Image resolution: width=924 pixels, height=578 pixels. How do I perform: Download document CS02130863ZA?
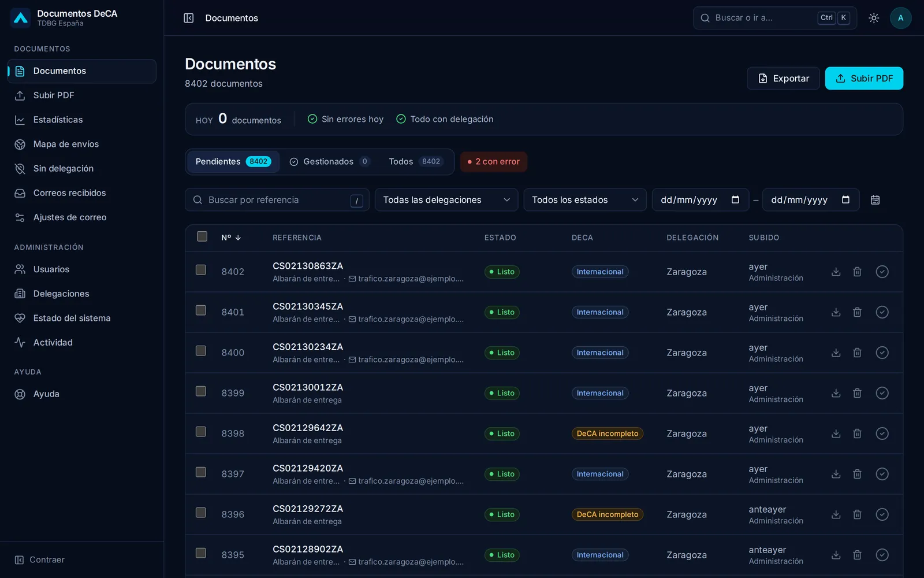coord(836,272)
